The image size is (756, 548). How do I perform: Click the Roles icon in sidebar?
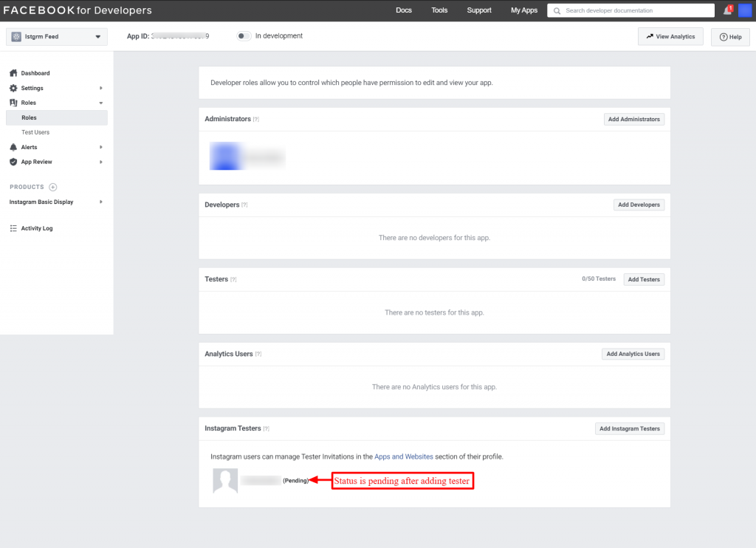(x=13, y=103)
